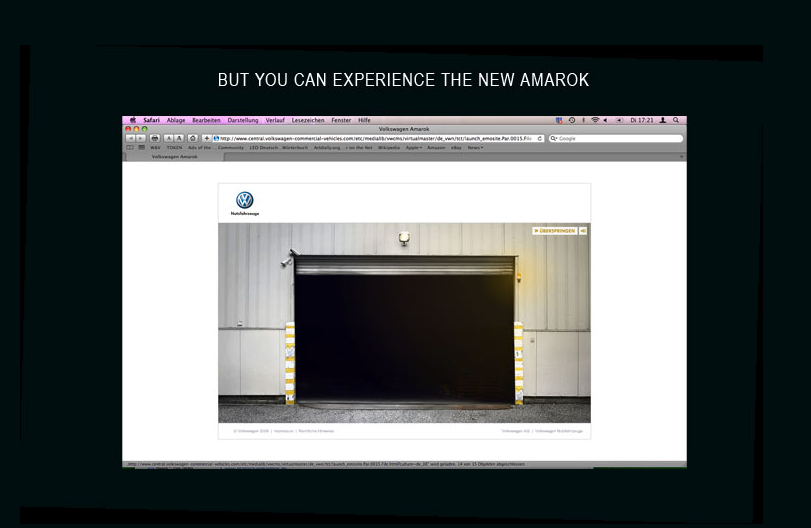Open the eBay bookmark

456,148
